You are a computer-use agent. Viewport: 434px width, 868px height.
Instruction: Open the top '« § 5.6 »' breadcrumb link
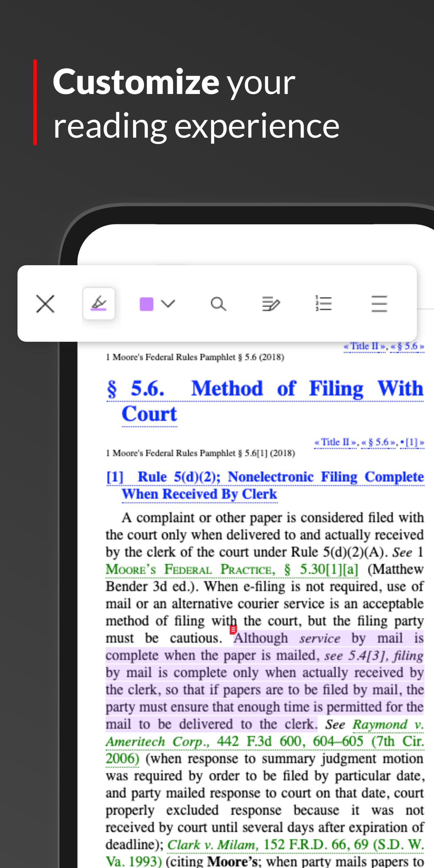[x=407, y=346]
